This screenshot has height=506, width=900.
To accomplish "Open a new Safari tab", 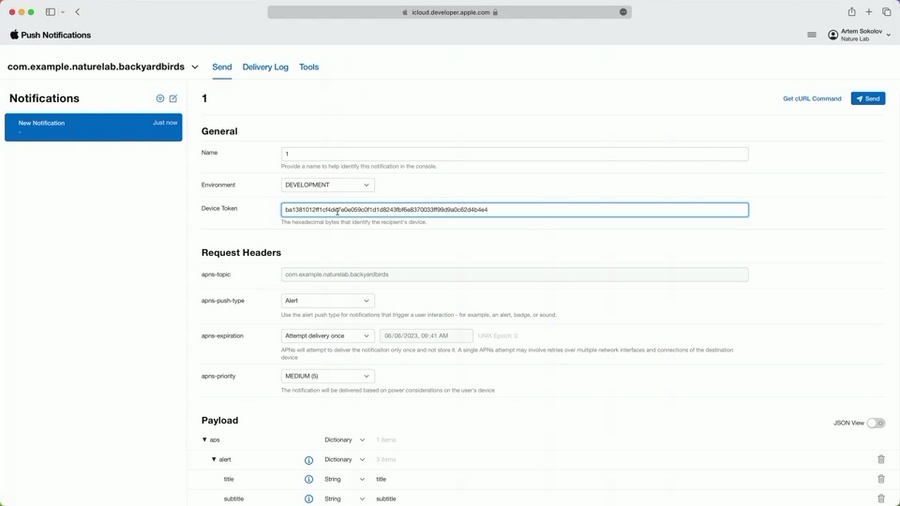I will [x=869, y=12].
